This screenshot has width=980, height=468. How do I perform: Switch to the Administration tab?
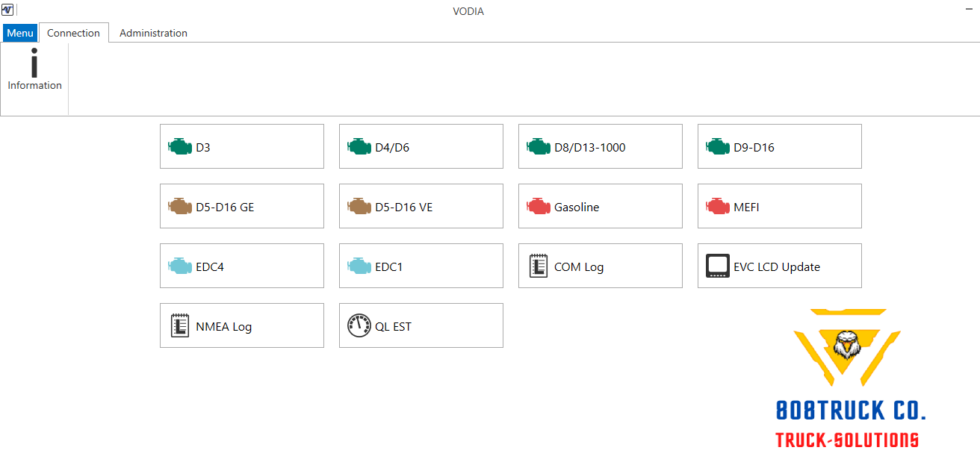pyautogui.click(x=153, y=33)
